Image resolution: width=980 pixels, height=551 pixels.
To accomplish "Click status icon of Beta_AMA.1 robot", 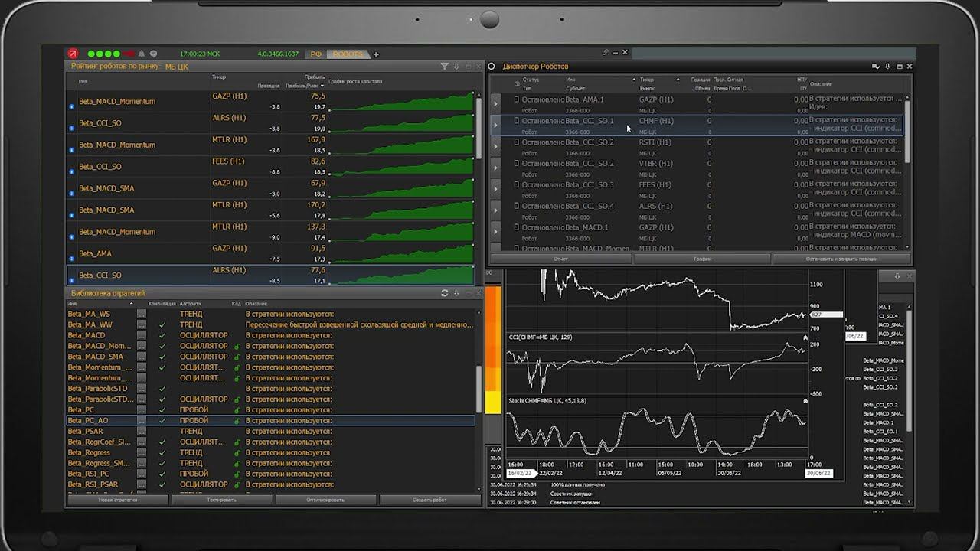I will [x=517, y=99].
